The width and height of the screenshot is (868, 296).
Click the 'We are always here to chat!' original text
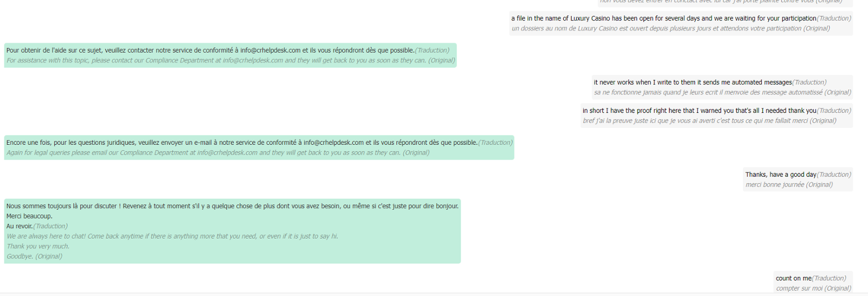172,236
